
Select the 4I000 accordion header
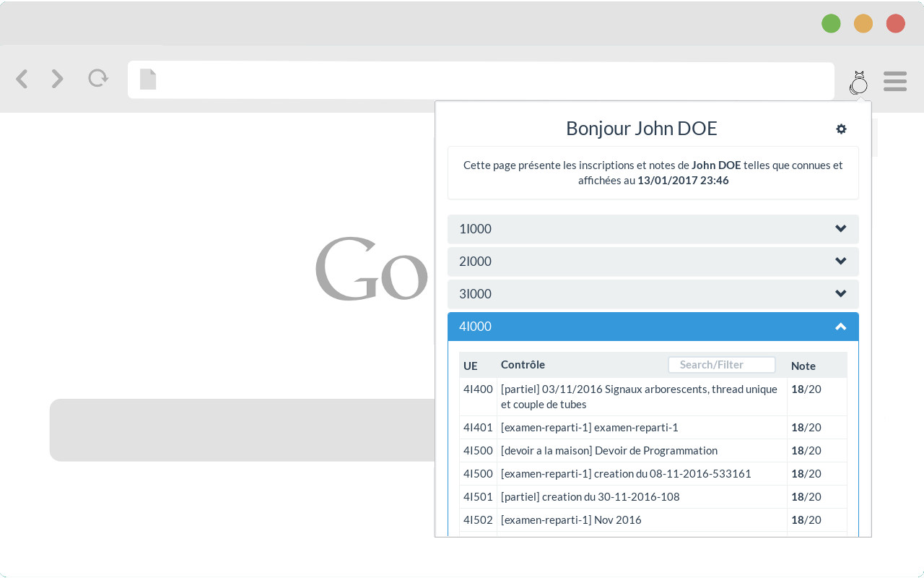653,327
